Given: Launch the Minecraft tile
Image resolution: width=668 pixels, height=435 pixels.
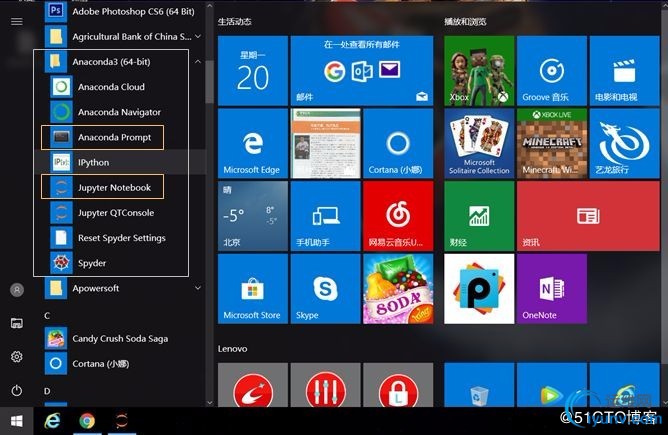Looking at the screenshot, I should coord(551,143).
